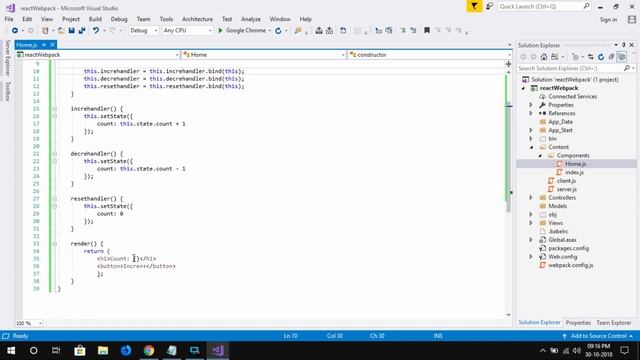Expand the Controllers folder
The width and height of the screenshot is (640, 360).
coord(531,198)
